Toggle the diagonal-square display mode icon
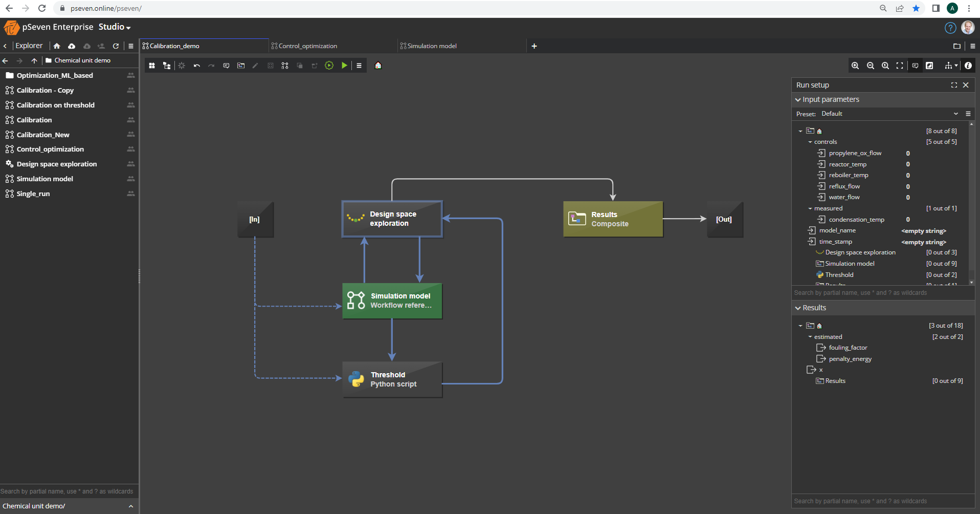 click(930, 66)
